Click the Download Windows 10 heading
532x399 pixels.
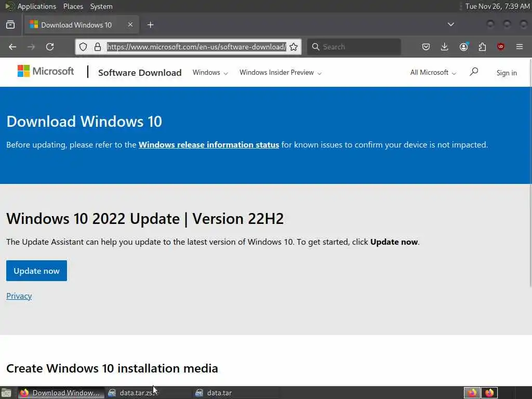pos(84,122)
